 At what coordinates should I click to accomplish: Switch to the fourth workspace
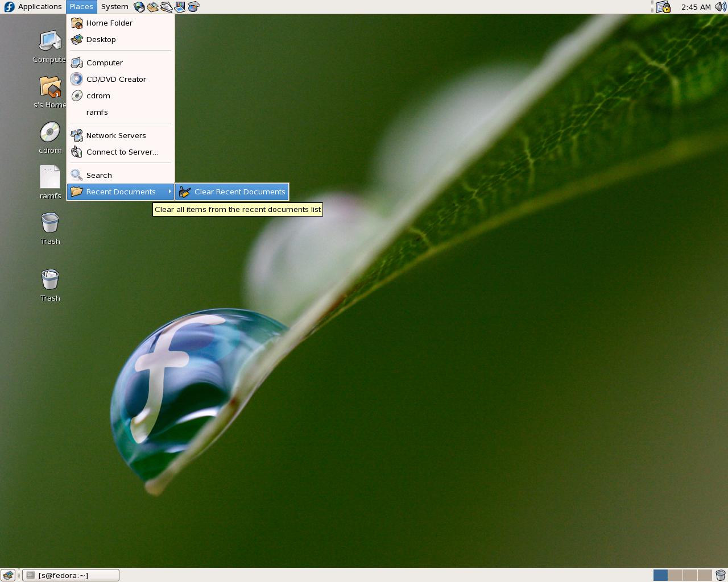(x=705, y=575)
